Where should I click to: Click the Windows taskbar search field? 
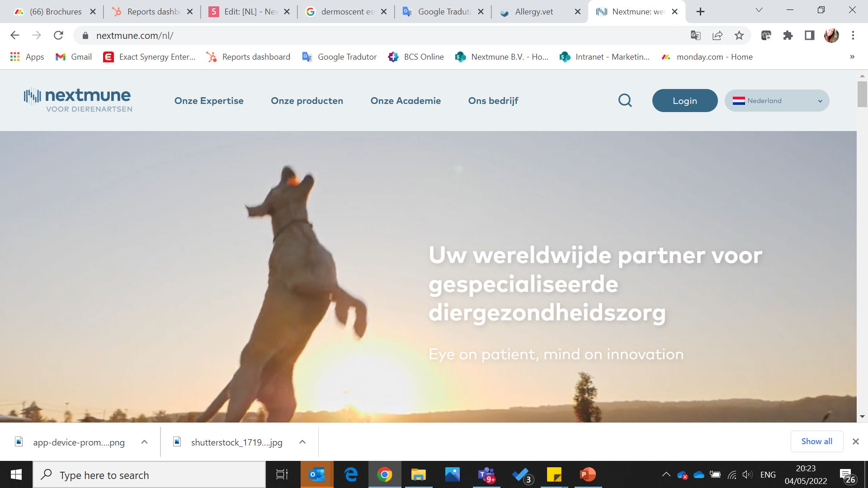coord(149,475)
